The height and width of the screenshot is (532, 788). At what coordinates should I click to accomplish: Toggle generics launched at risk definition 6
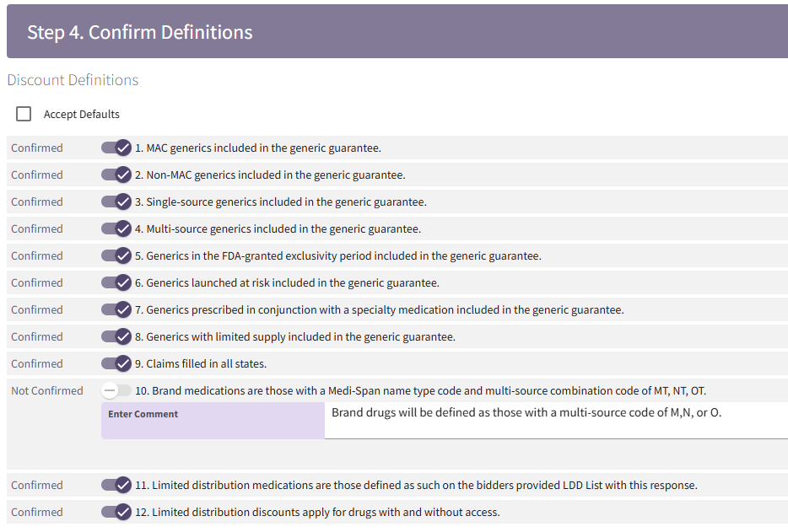tap(116, 282)
